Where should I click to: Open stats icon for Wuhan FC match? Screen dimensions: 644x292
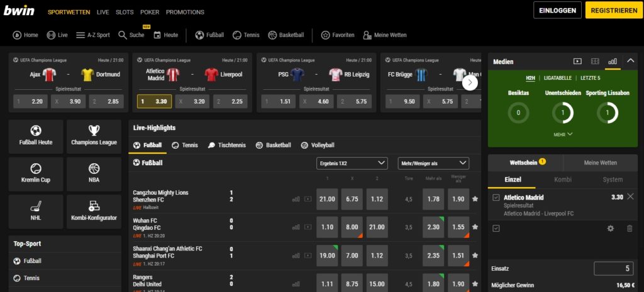point(296,228)
